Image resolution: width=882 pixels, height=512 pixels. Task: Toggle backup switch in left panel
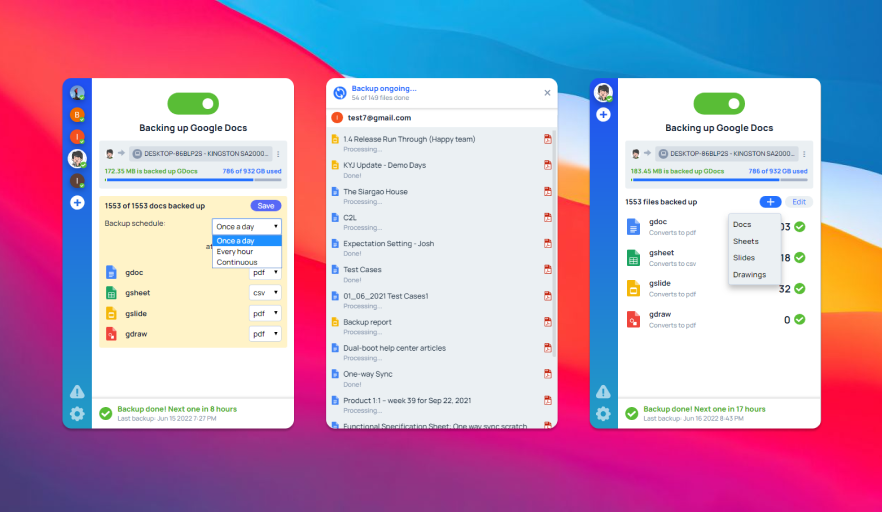click(193, 104)
